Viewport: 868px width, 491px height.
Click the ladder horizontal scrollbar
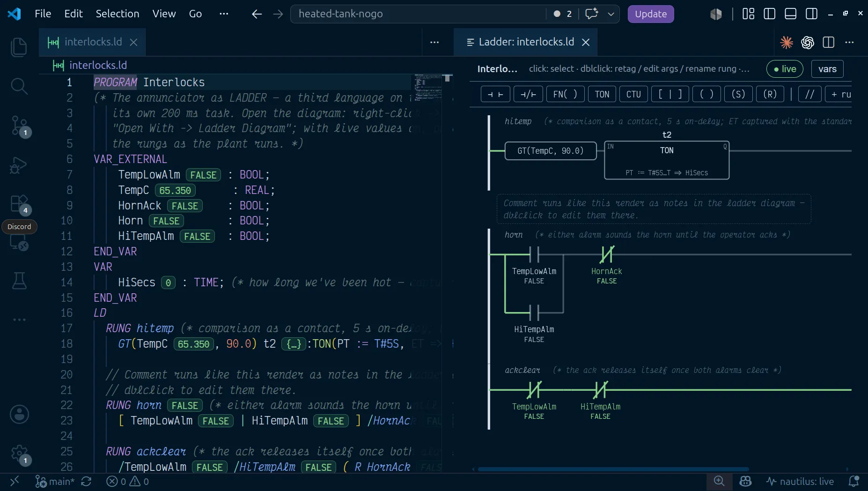[613, 469]
